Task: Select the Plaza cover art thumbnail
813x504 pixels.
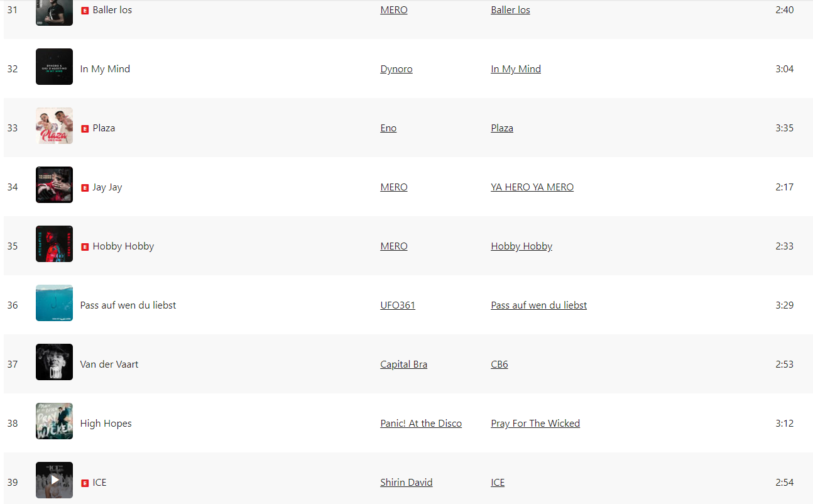Action: point(54,126)
